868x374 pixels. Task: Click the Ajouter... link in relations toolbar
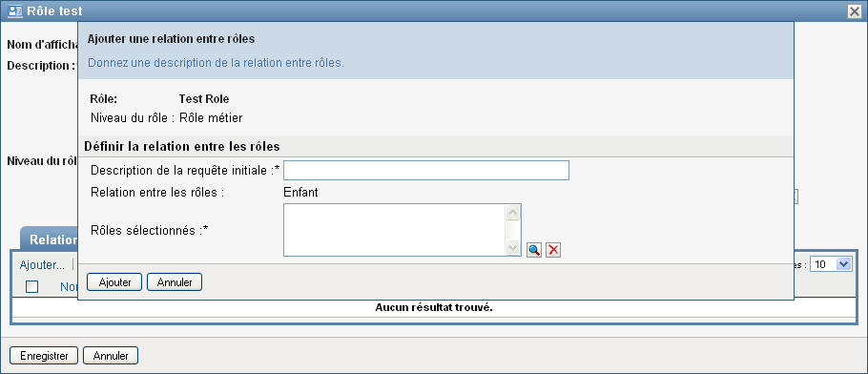42,265
